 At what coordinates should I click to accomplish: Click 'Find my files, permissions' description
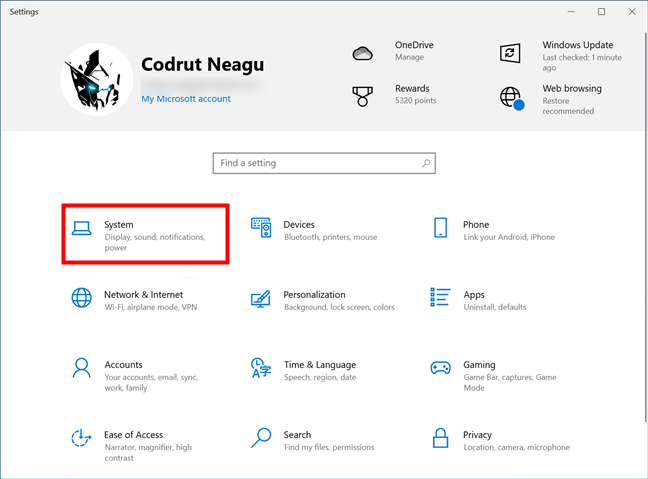329,448
